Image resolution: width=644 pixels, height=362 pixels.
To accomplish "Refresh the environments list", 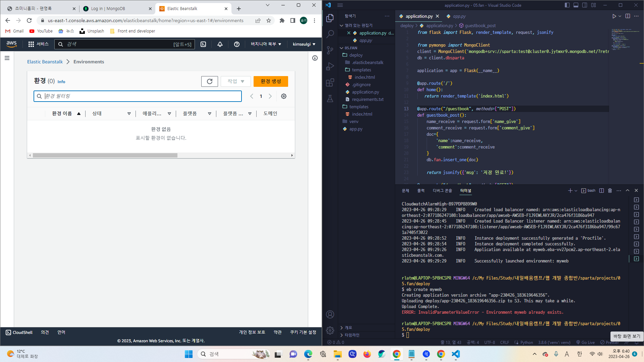I will click(x=210, y=81).
